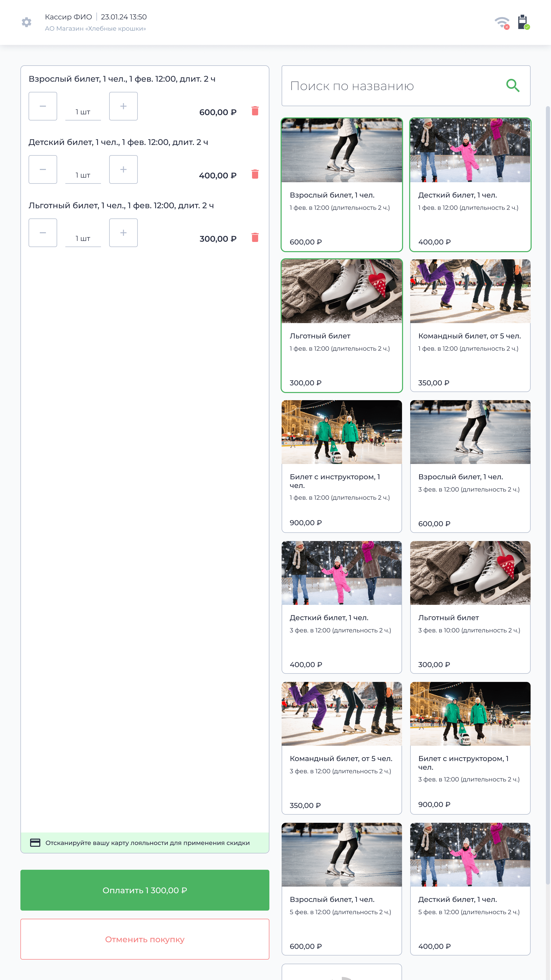Focus the Поиск по названию field
The image size is (551, 980).
[406, 85]
